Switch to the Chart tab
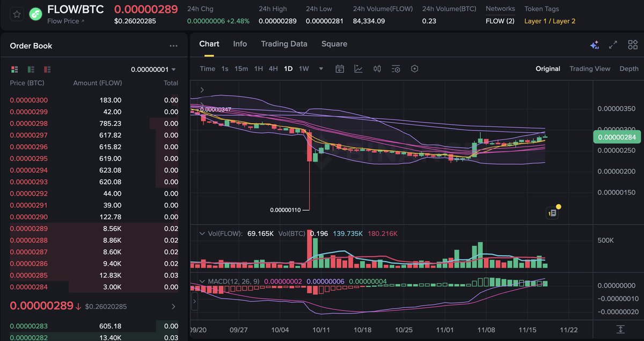 (x=209, y=44)
